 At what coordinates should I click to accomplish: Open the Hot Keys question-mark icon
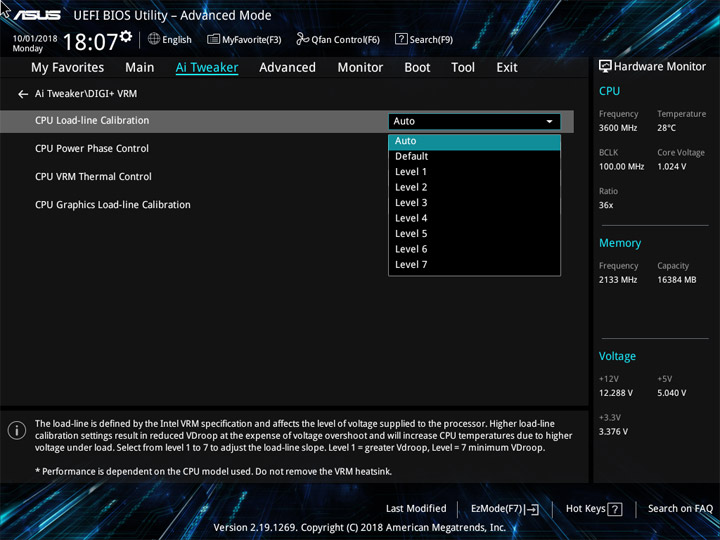pyautogui.click(x=615, y=509)
